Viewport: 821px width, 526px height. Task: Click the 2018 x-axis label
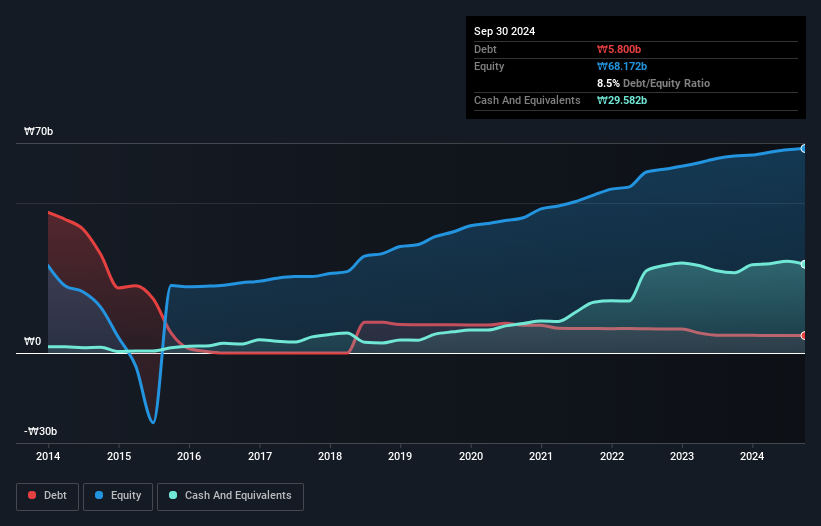[x=330, y=456]
